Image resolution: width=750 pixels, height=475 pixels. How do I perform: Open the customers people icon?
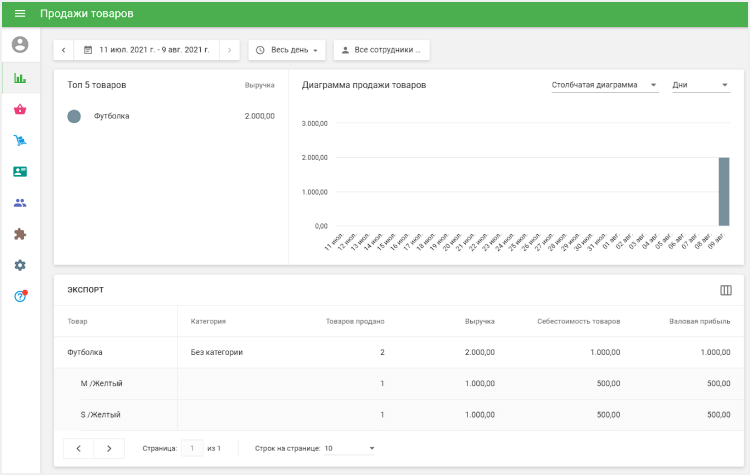(x=20, y=203)
